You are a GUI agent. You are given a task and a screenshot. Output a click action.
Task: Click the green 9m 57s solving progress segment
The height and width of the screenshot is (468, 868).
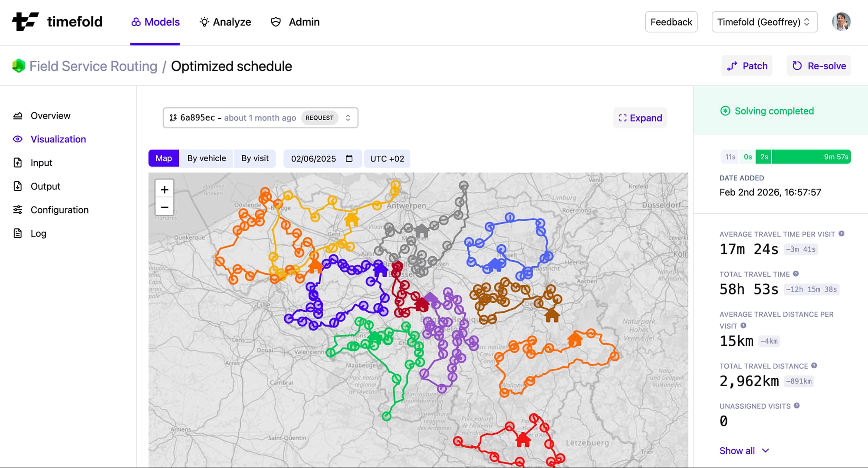(811, 157)
